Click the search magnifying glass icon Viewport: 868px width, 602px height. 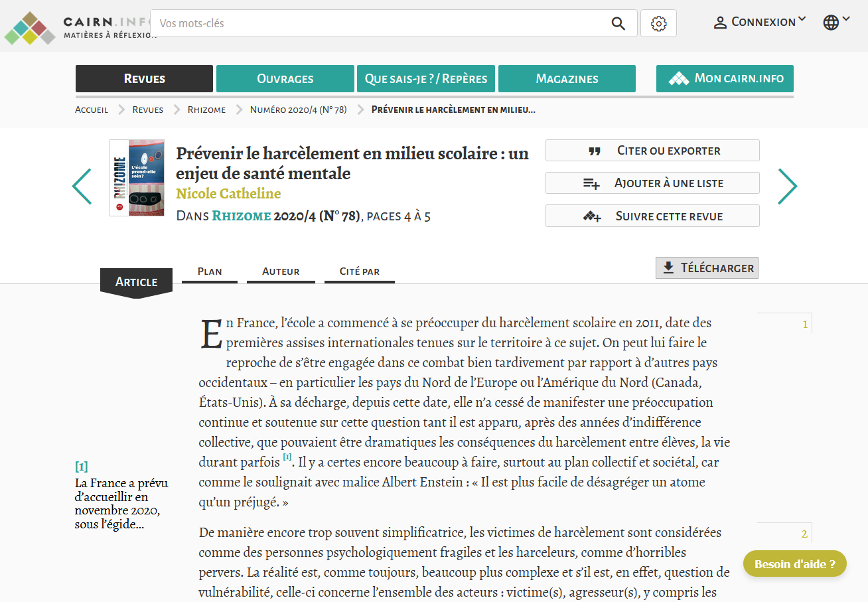618,24
